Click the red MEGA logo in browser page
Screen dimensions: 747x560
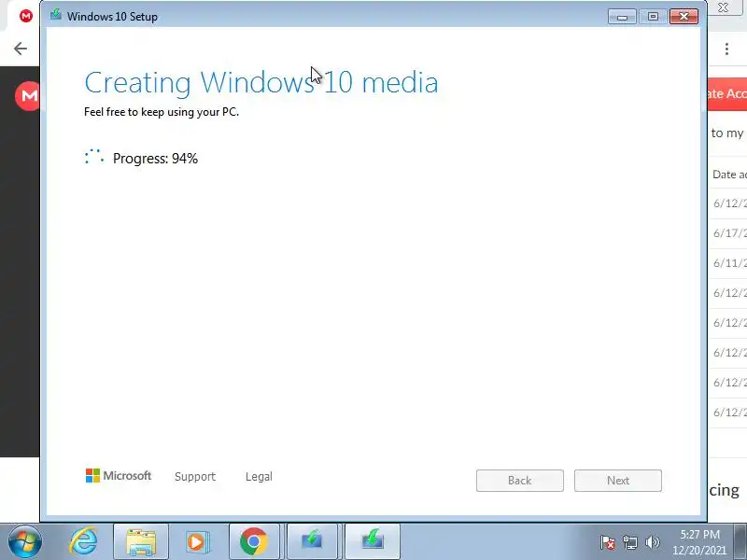(28, 96)
